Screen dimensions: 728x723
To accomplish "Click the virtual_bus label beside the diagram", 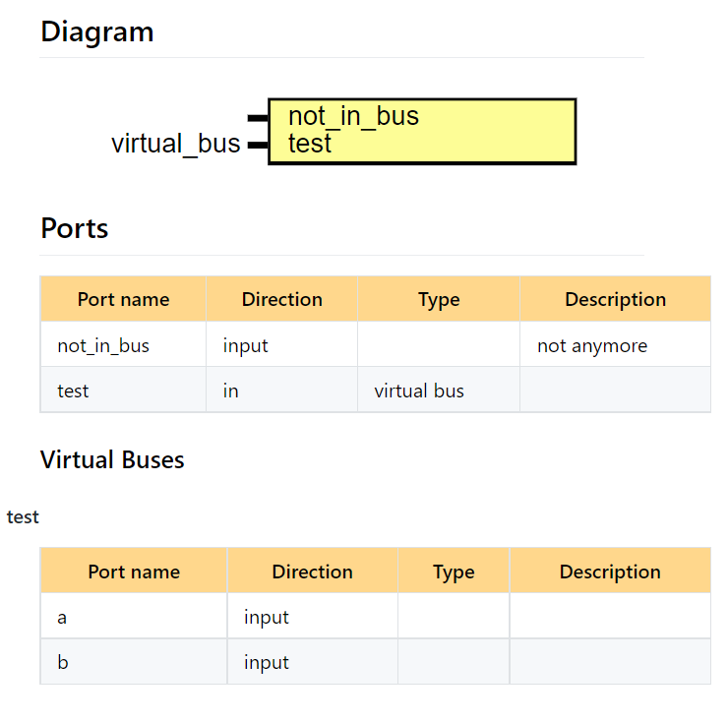I will tap(175, 143).
